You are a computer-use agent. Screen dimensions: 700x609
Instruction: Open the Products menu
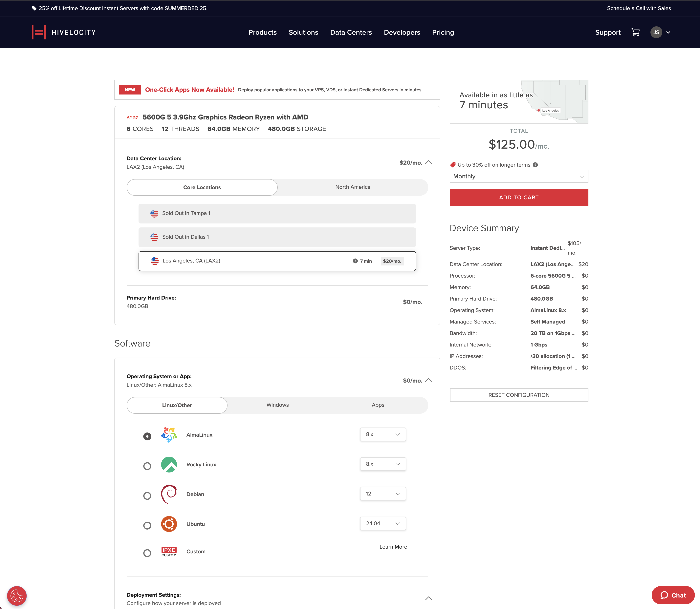[262, 32]
